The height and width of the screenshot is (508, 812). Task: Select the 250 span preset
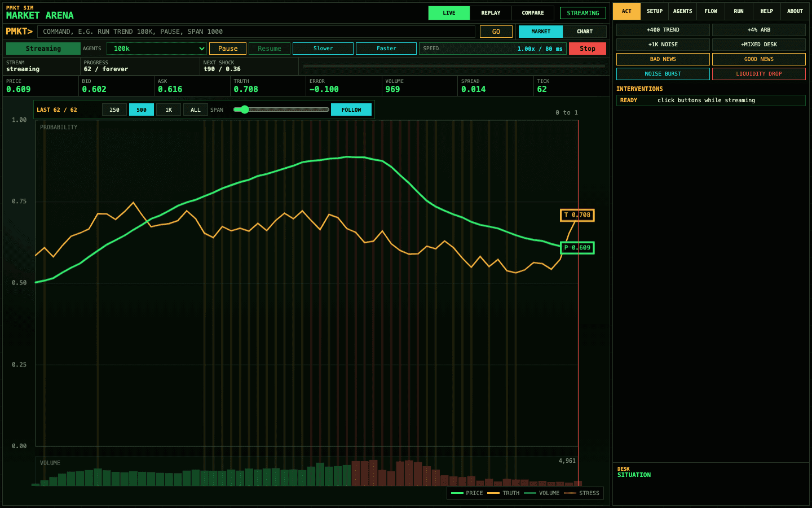pos(114,110)
